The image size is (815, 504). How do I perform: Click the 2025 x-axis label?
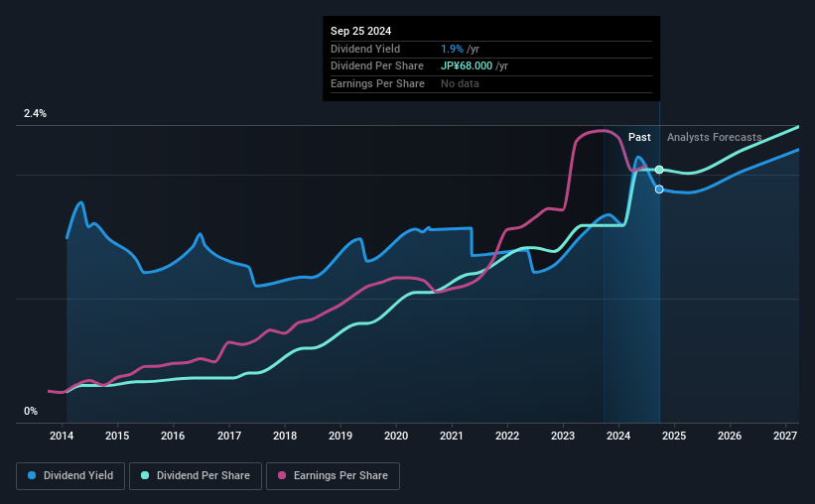click(x=674, y=436)
